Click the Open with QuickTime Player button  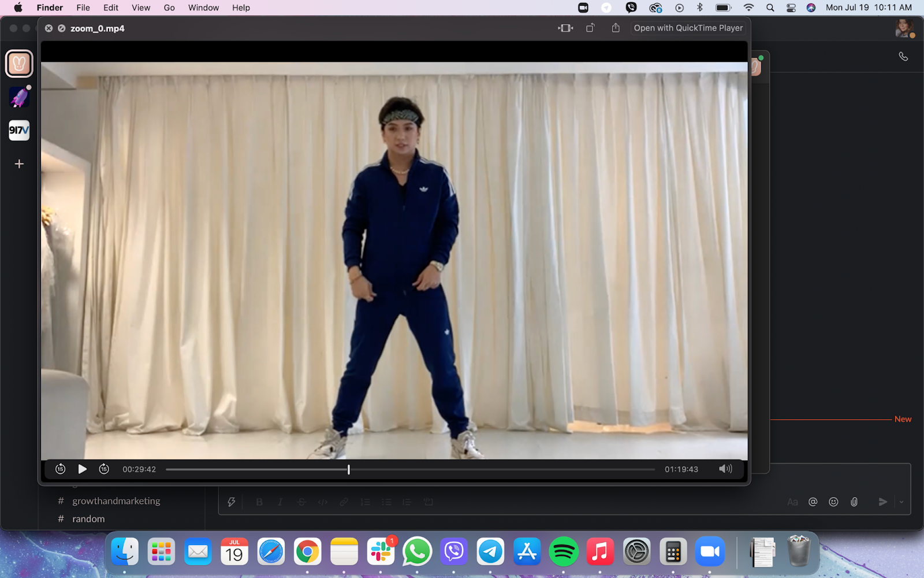pos(688,28)
